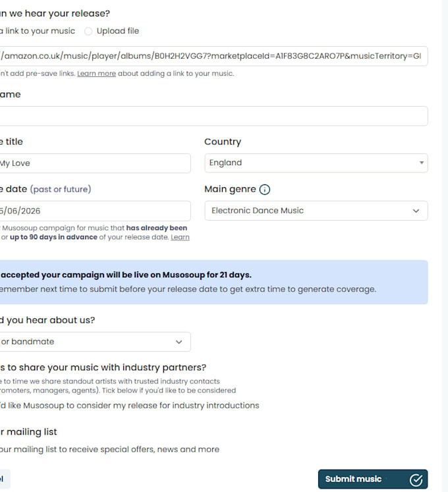This screenshot has height=492, width=448.
Task: Click the Main genre chevron icon
Action: pyautogui.click(x=416, y=211)
